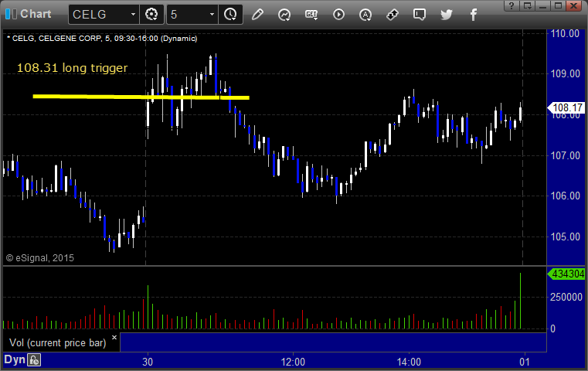Expand the interval 5 dropdown arrow
Image resolution: width=588 pixels, height=371 pixels.
point(212,14)
